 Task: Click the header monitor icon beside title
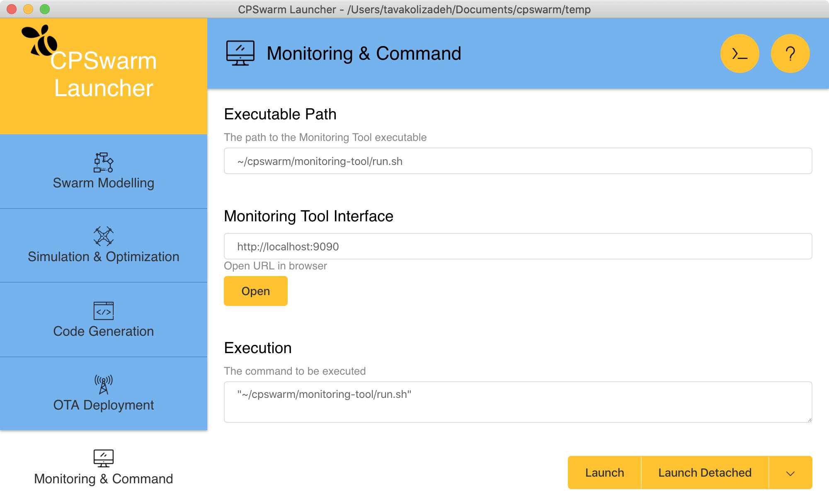click(x=240, y=53)
